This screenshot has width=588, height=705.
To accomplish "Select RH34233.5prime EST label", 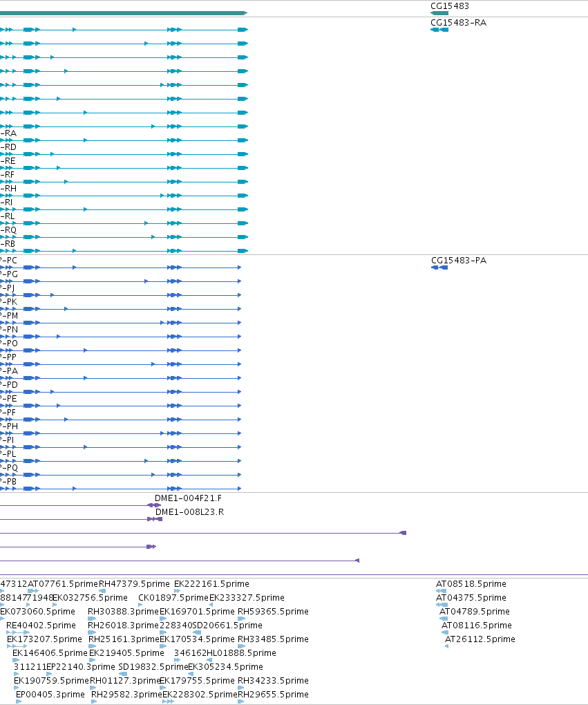I will (273, 681).
